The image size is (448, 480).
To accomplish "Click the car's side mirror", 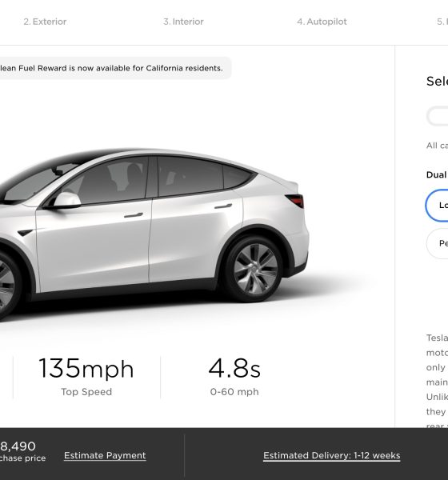I will coord(66,200).
